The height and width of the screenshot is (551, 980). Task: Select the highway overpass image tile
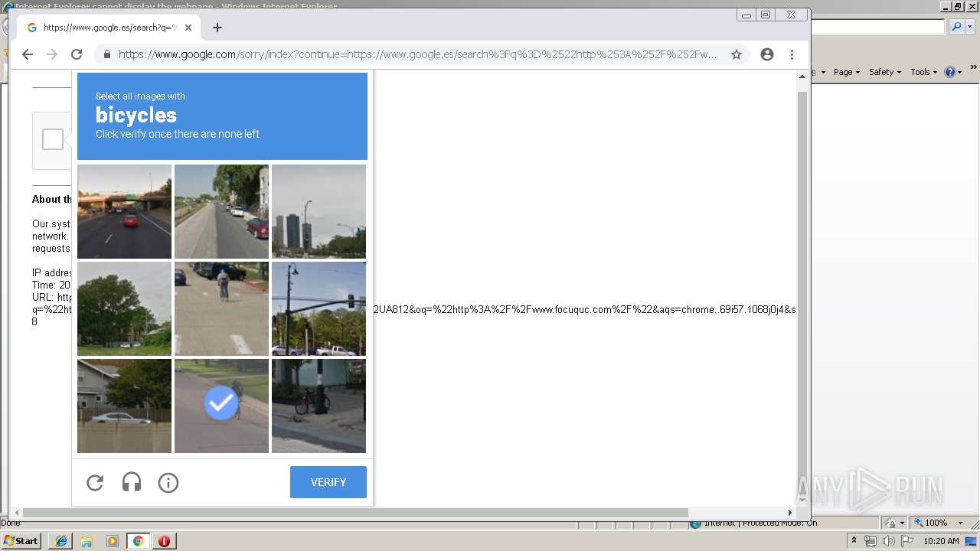pos(124,211)
